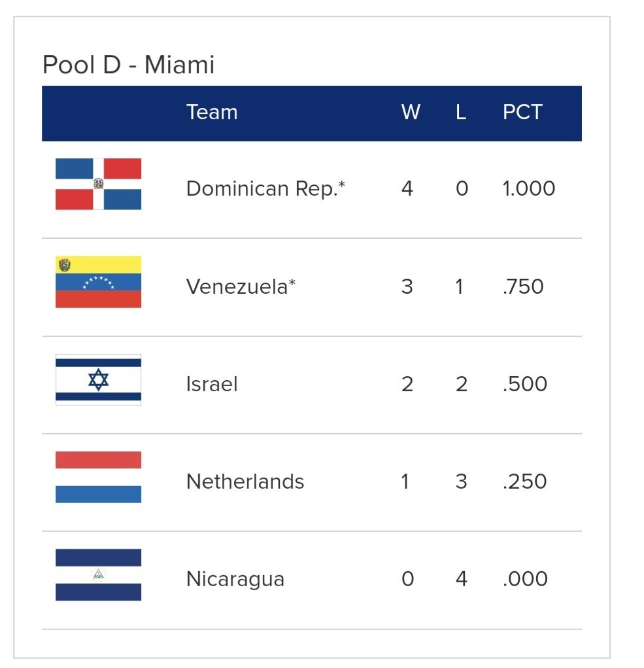Click the Dominican Republic flag icon
Viewport: 644px width, 668px height.
[x=98, y=184]
